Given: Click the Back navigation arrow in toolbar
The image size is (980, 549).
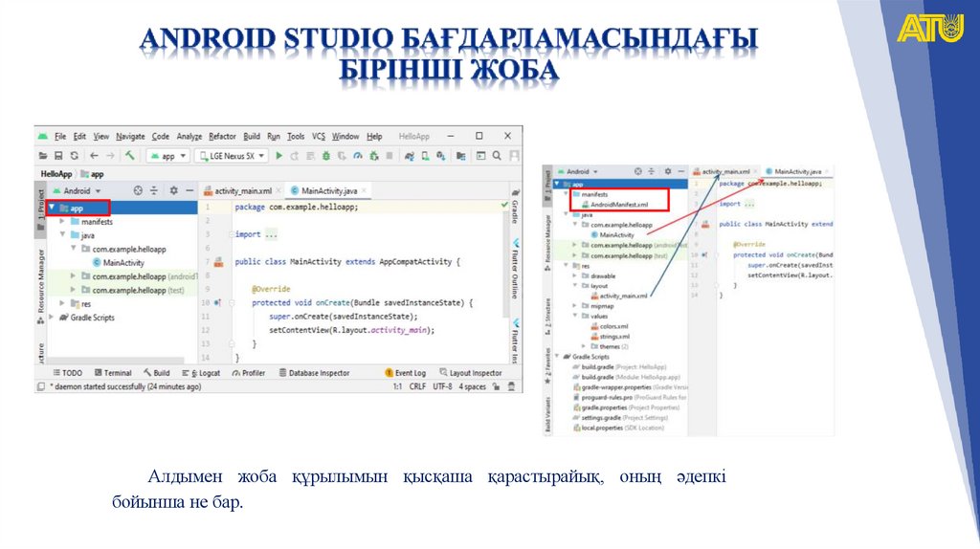Looking at the screenshot, I should coord(94,156).
